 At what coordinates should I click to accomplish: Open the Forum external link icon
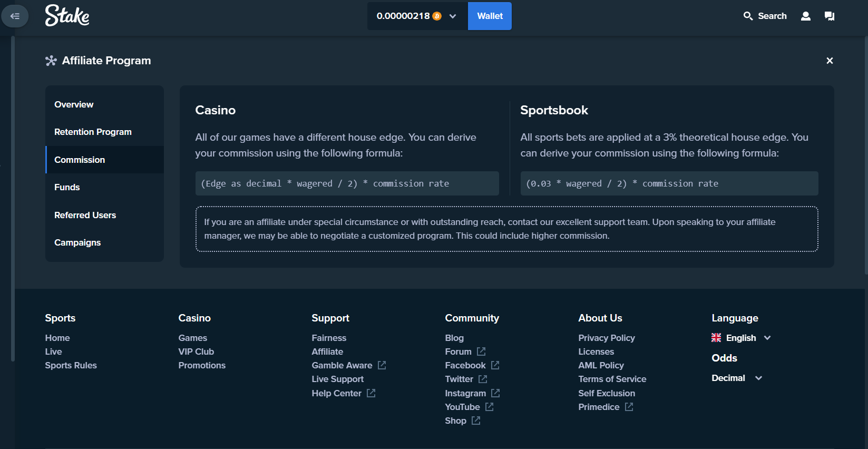coord(481,352)
